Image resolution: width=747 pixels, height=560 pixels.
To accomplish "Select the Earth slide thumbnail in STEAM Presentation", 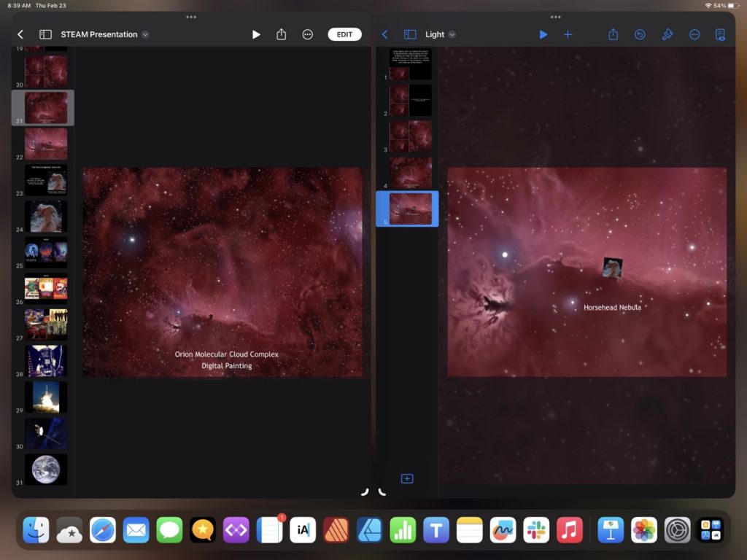I will point(46,469).
